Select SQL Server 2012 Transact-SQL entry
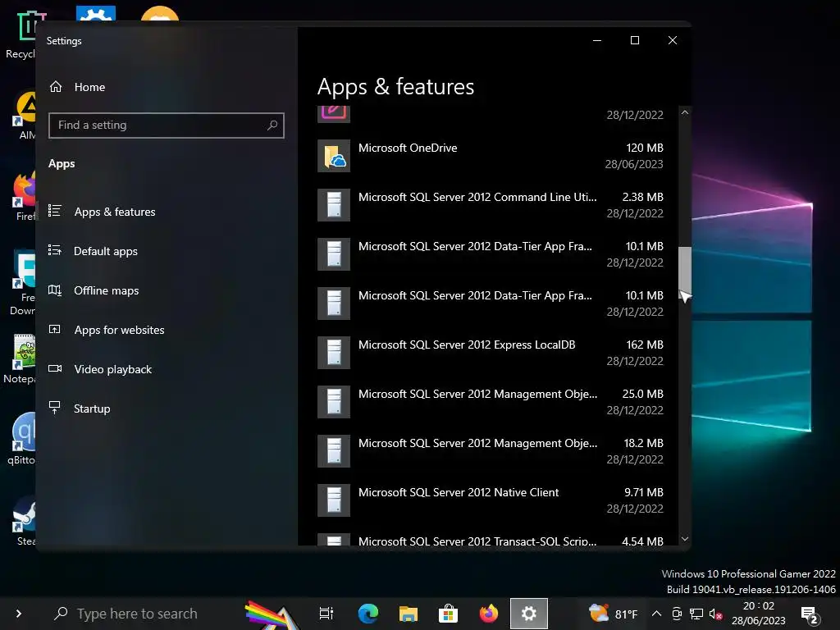 [491, 540]
